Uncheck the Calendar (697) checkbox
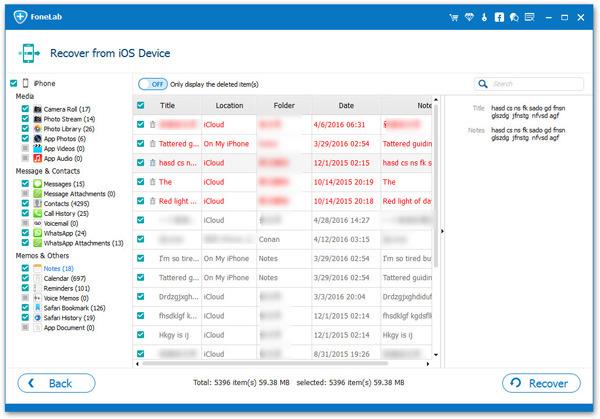Viewport: 600px width, 419px height. [x=25, y=278]
